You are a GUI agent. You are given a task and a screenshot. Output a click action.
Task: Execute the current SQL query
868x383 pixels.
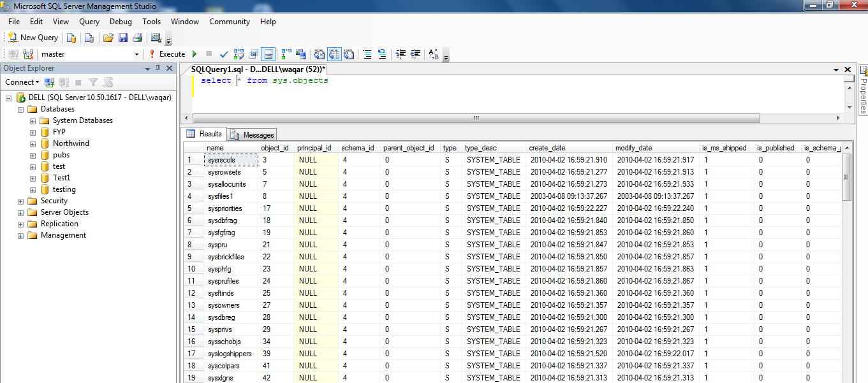173,54
